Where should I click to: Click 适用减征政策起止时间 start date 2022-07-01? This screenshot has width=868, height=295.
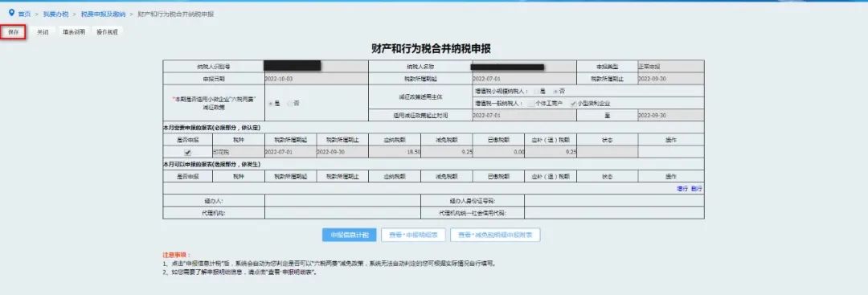tap(524, 116)
